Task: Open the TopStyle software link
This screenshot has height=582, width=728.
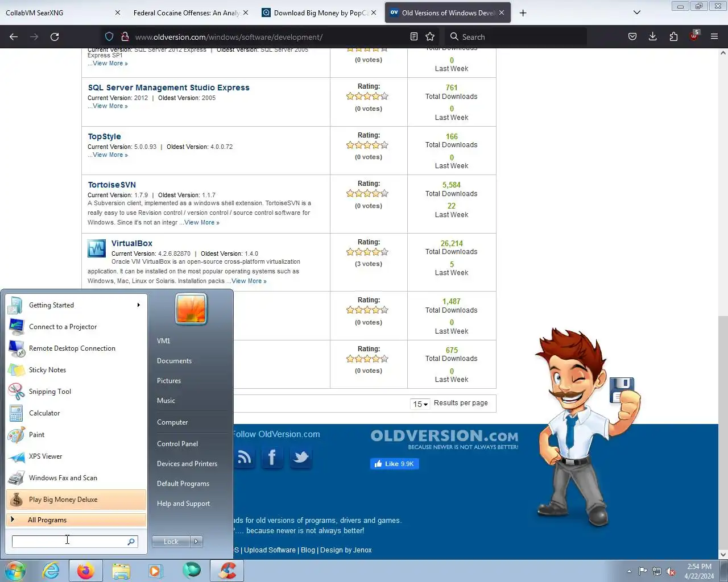Action: tap(104, 136)
